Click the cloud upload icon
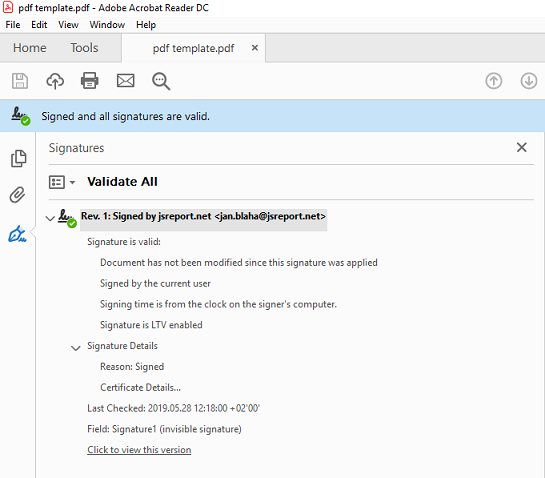 (x=55, y=81)
